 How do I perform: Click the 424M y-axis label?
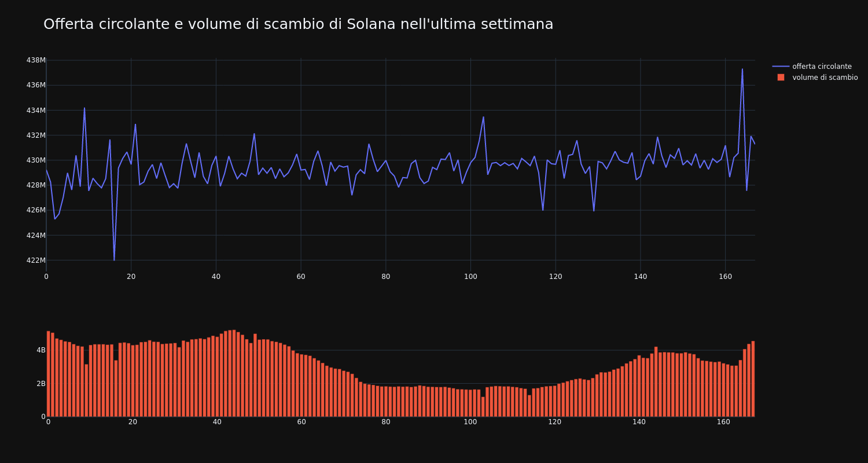[x=36, y=236]
